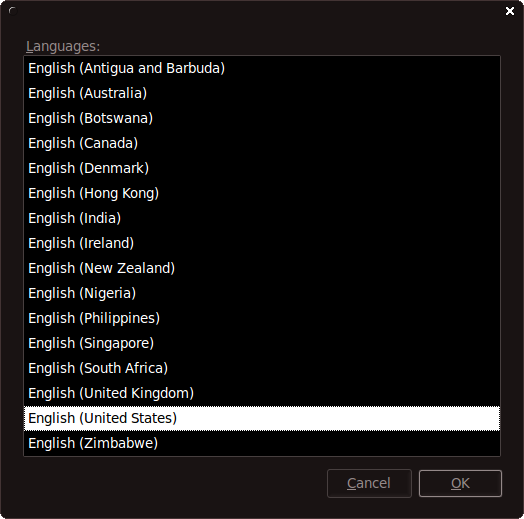524x519 pixels.
Task: Select English (Antigua and Barbuda) language
Action: [262, 68]
